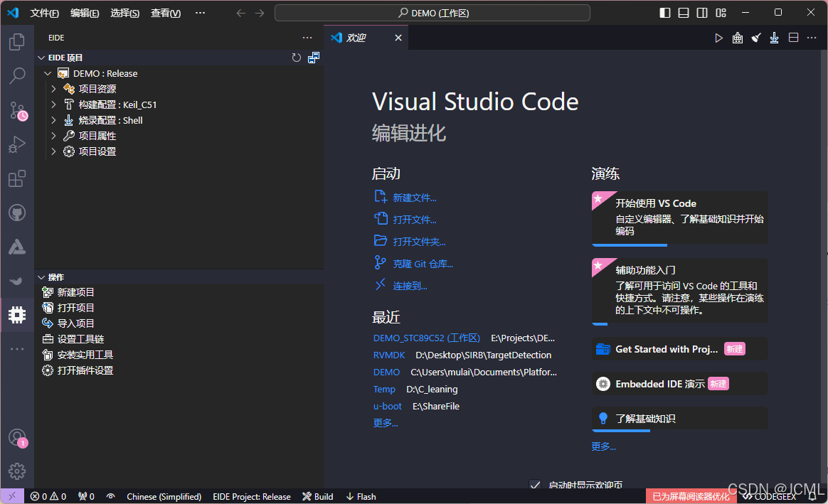Open the Explorer view in activity bar

pos(17,42)
